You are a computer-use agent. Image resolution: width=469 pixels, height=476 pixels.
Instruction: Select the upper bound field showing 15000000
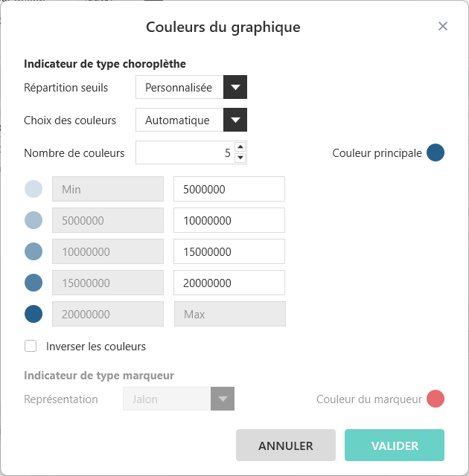tap(229, 252)
